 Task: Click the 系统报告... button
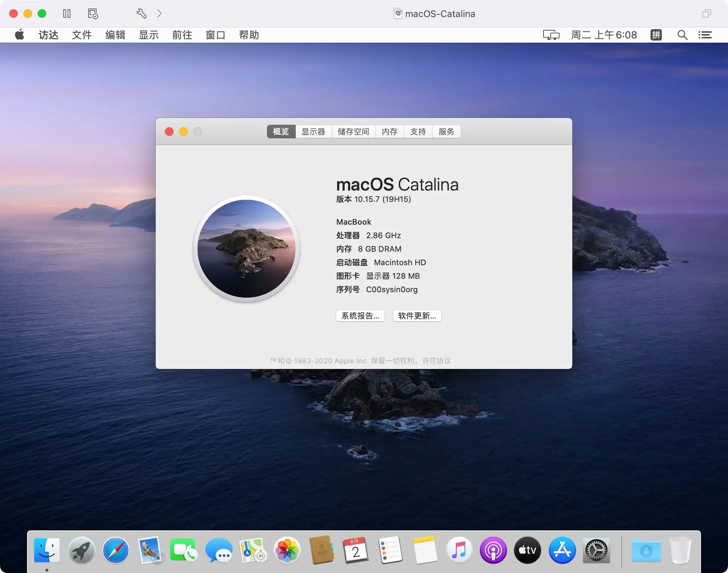(360, 316)
